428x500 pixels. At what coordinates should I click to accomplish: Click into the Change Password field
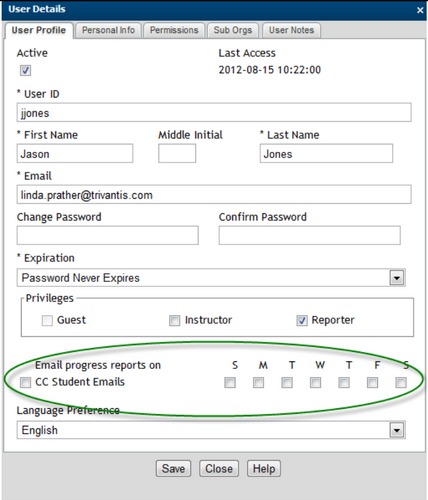coord(108,235)
